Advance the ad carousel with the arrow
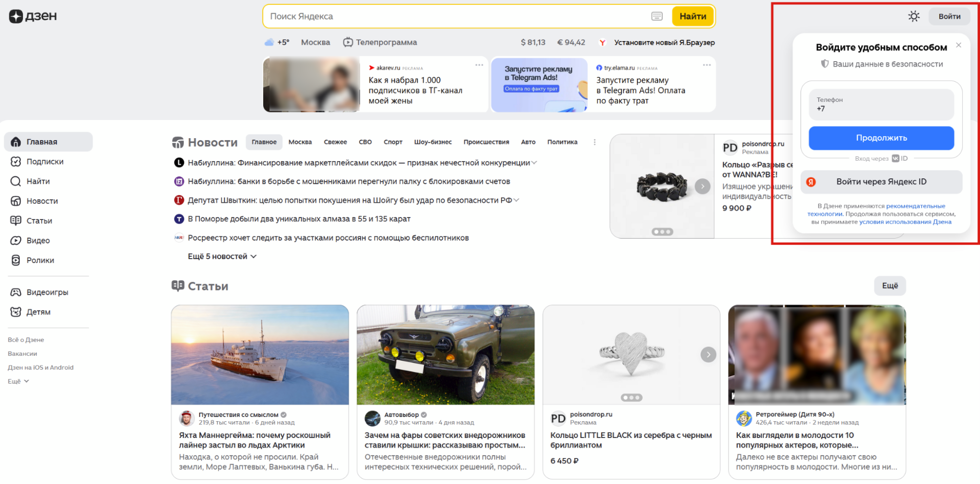Image resolution: width=980 pixels, height=484 pixels. coord(703,186)
